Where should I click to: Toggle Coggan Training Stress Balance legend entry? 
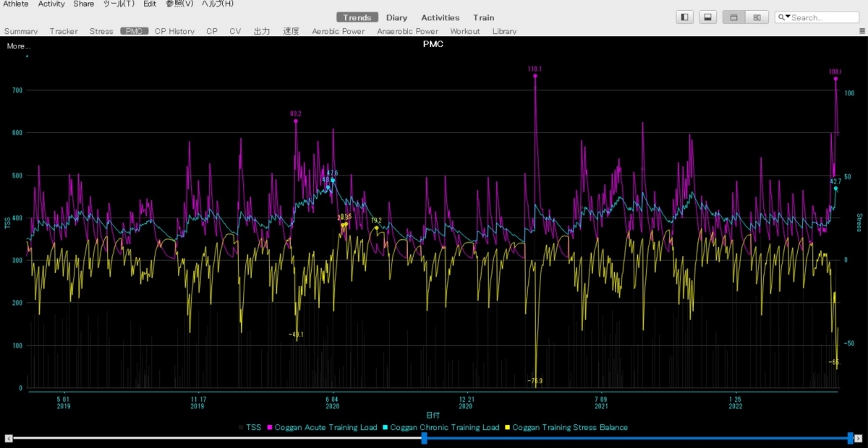point(566,428)
